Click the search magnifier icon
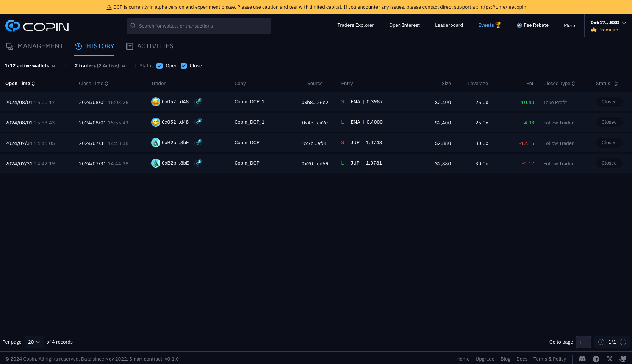The height and width of the screenshot is (364, 632). pyautogui.click(x=133, y=26)
